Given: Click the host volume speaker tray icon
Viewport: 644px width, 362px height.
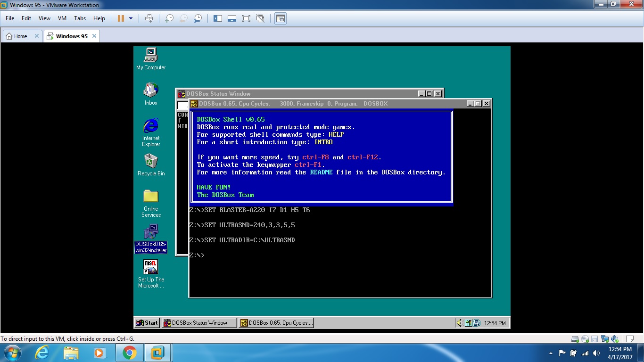Looking at the screenshot, I should (596, 353).
